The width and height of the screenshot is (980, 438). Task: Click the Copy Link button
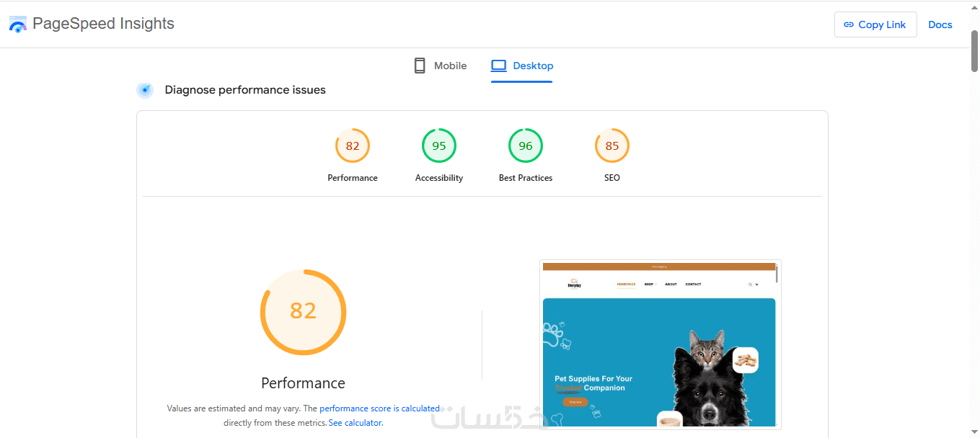[x=875, y=24]
